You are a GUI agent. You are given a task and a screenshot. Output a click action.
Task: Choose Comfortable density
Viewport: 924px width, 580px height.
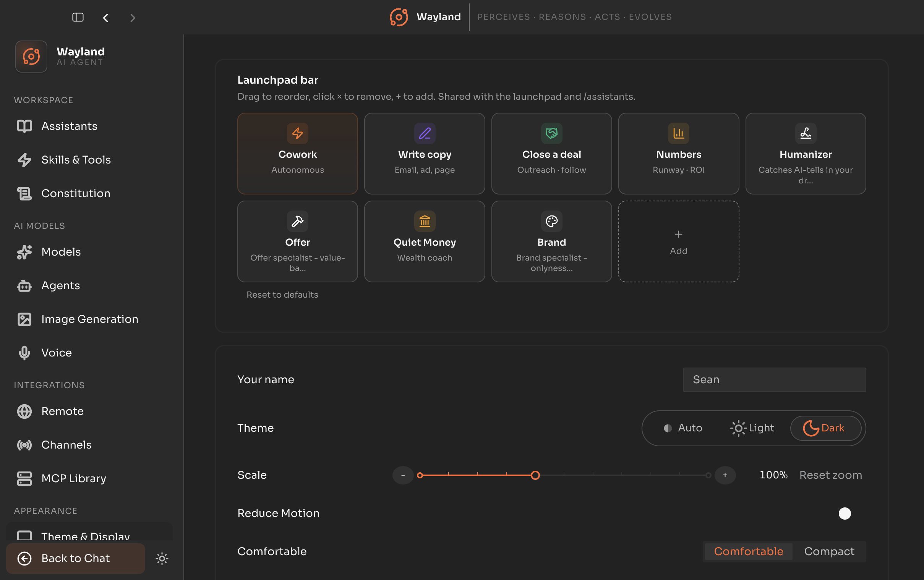(748, 552)
